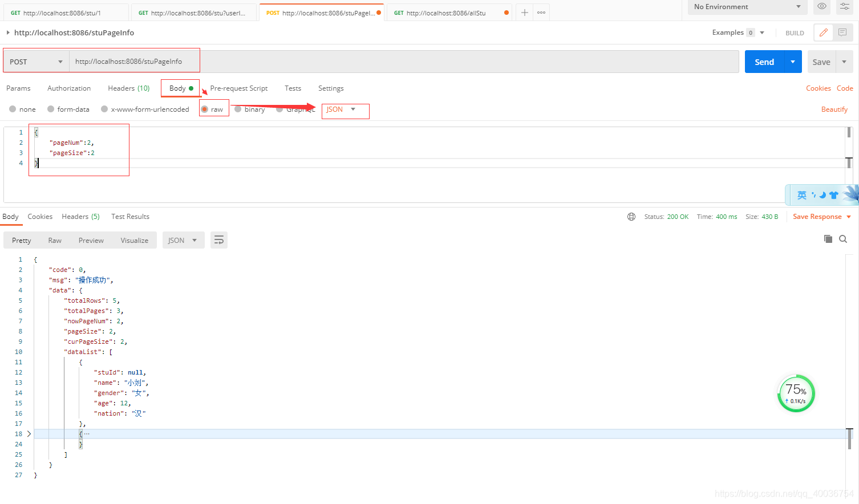This screenshot has width=859, height=504.
Task: Expand the collapsed JSON object on line 18
Action: (x=29, y=433)
